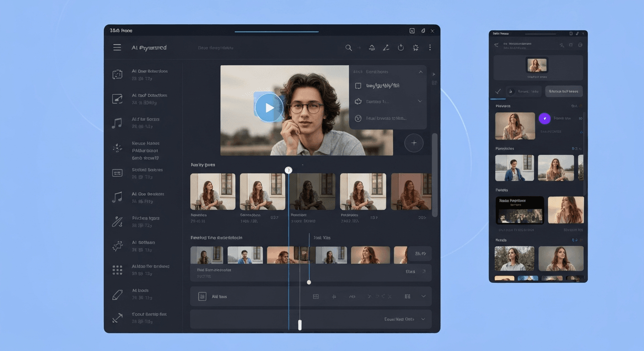Image resolution: width=644 pixels, height=351 pixels.
Task: Select the first thumbnail in the audio clips row
Action: tap(213, 191)
